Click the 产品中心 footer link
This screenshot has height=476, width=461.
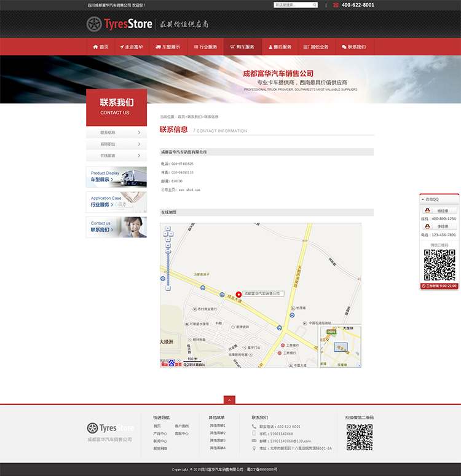[x=160, y=434]
